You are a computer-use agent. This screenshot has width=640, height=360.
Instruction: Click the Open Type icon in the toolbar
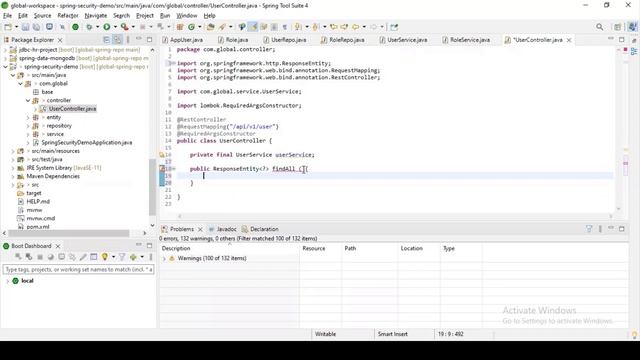(x=211, y=27)
